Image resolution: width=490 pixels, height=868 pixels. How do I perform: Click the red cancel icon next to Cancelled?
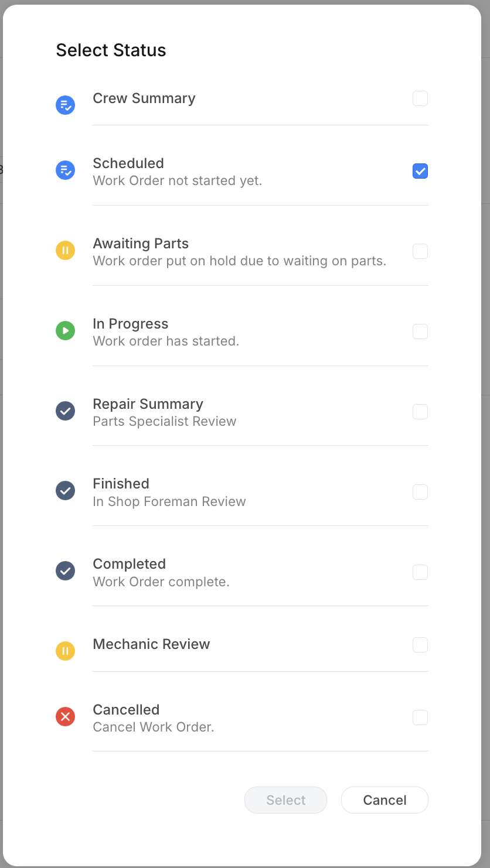tap(65, 716)
